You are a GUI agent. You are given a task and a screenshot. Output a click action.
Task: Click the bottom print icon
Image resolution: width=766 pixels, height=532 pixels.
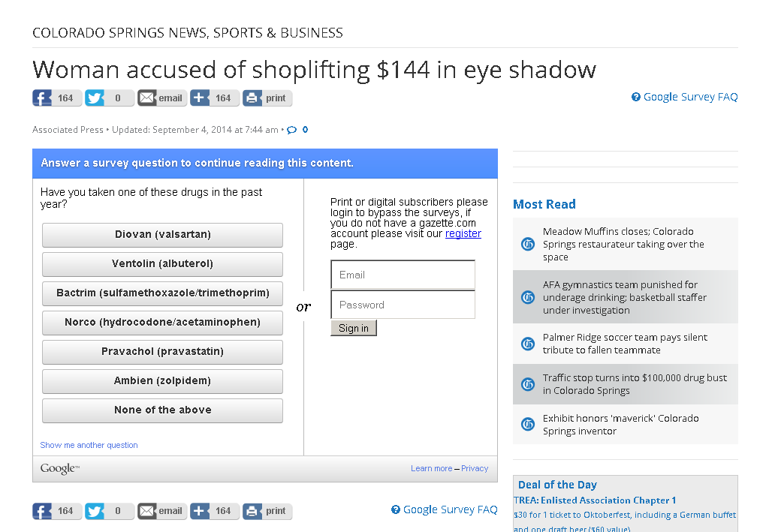pos(252,511)
